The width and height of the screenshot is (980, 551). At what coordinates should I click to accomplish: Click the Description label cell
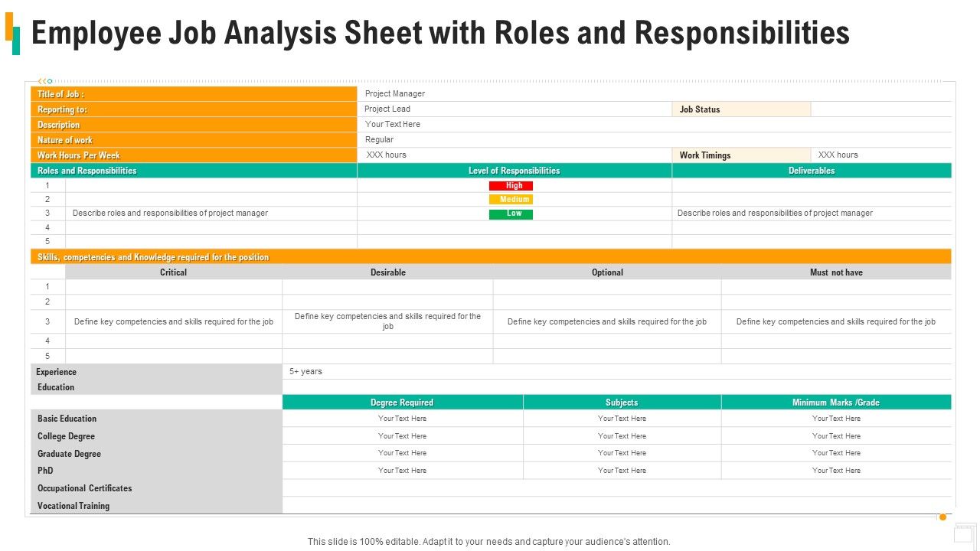(x=194, y=125)
